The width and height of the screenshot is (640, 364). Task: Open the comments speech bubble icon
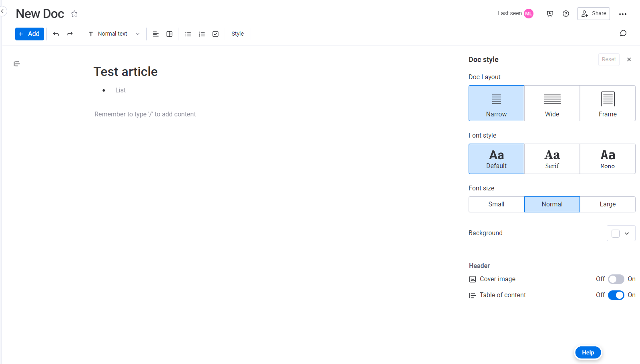pos(623,33)
